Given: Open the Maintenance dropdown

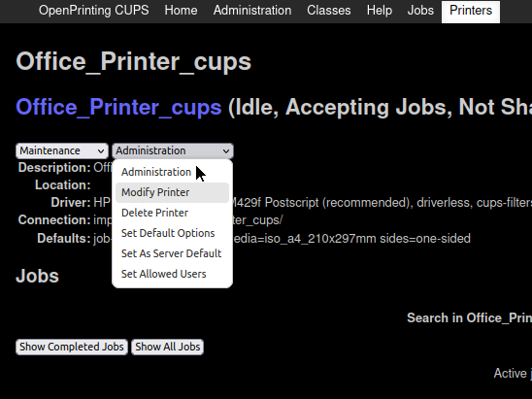Looking at the screenshot, I should coord(62,150).
